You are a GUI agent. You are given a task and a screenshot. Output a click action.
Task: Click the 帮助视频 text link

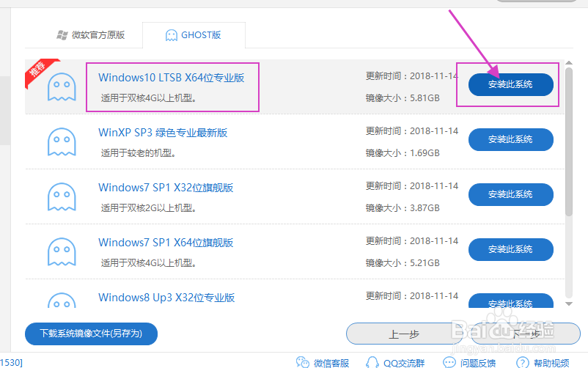point(551,363)
